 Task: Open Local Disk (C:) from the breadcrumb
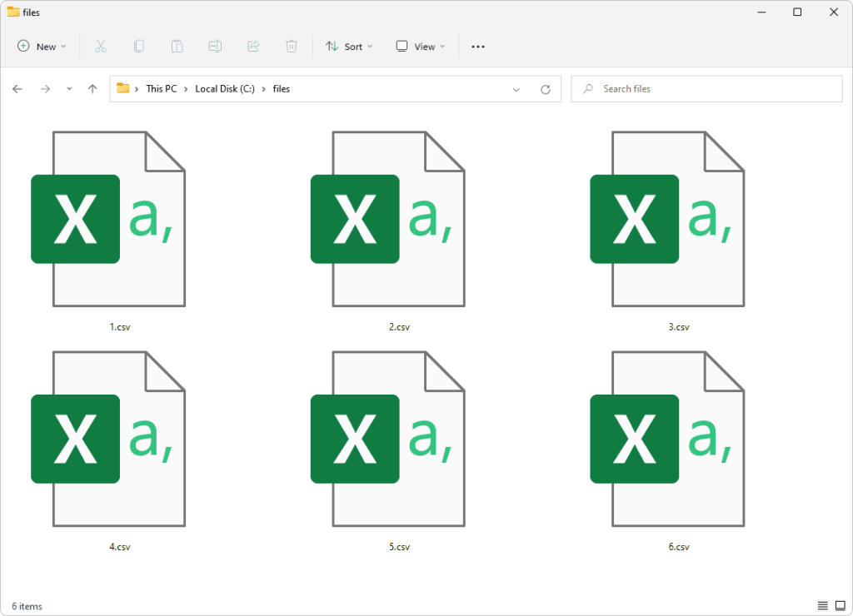click(225, 88)
